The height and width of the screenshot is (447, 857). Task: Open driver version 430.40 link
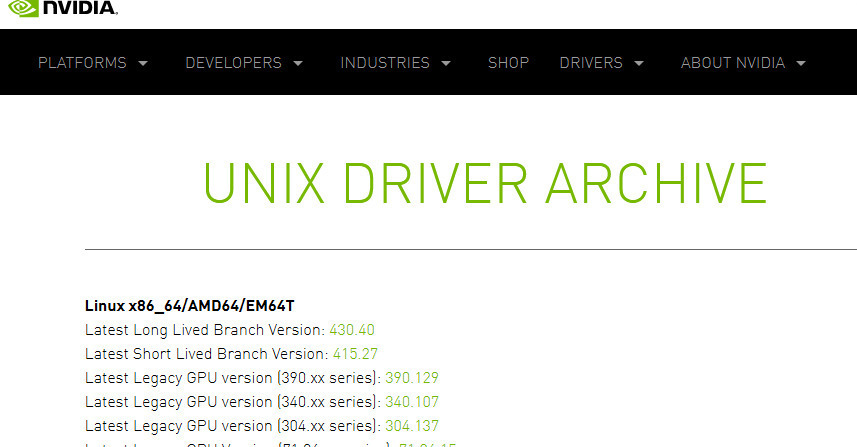pos(352,330)
